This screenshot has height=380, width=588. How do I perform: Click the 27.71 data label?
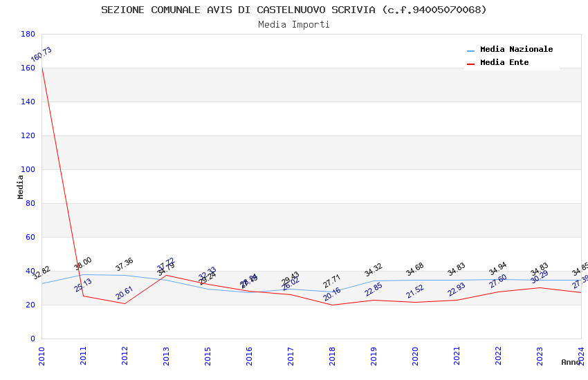point(331,281)
